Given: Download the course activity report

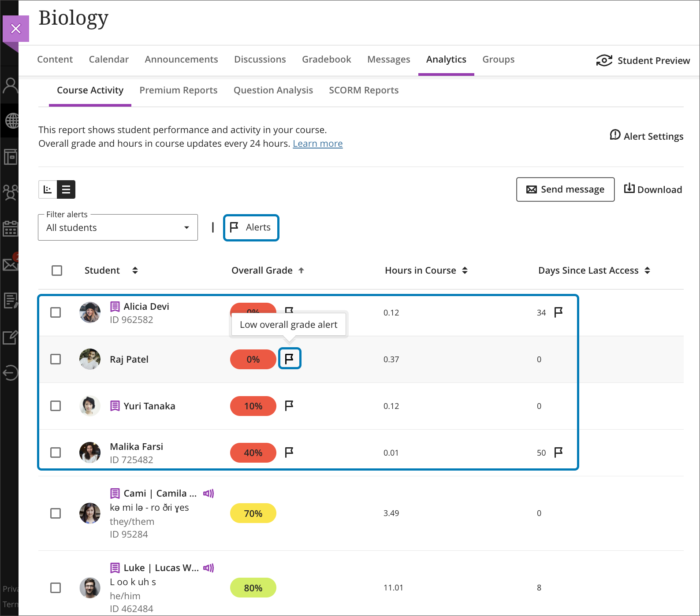Looking at the screenshot, I should point(653,189).
